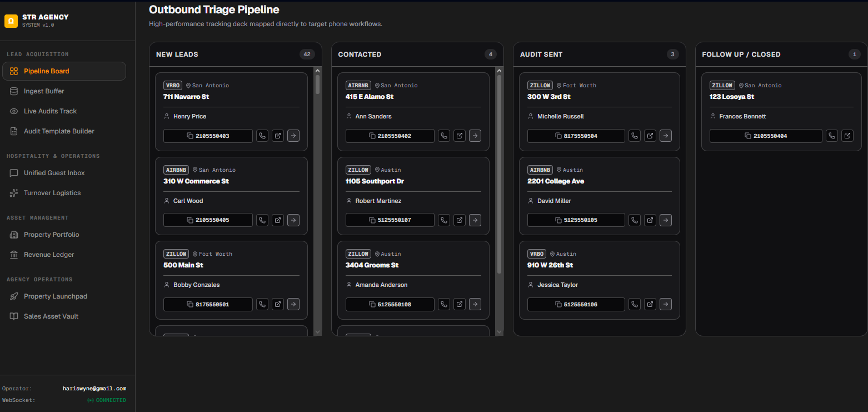
Task: Call Amanda Anderson via phone icon
Action: 444,304
